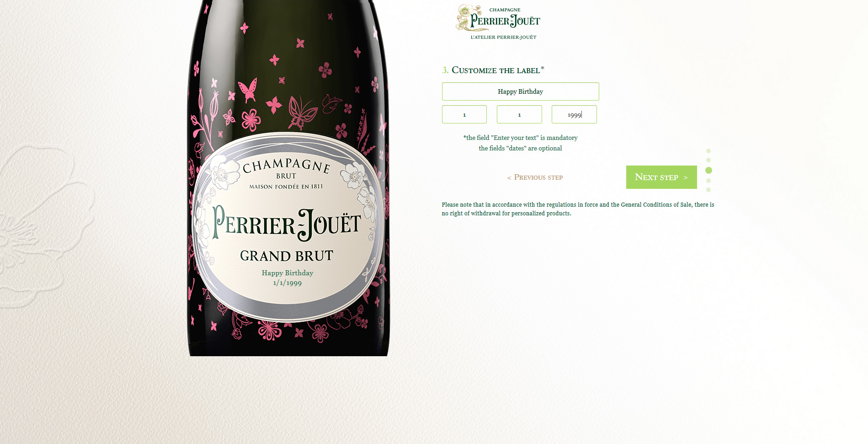Click the left arrow beside Previous Step
The height and width of the screenshot is (444, 868).
click(509, 178)
